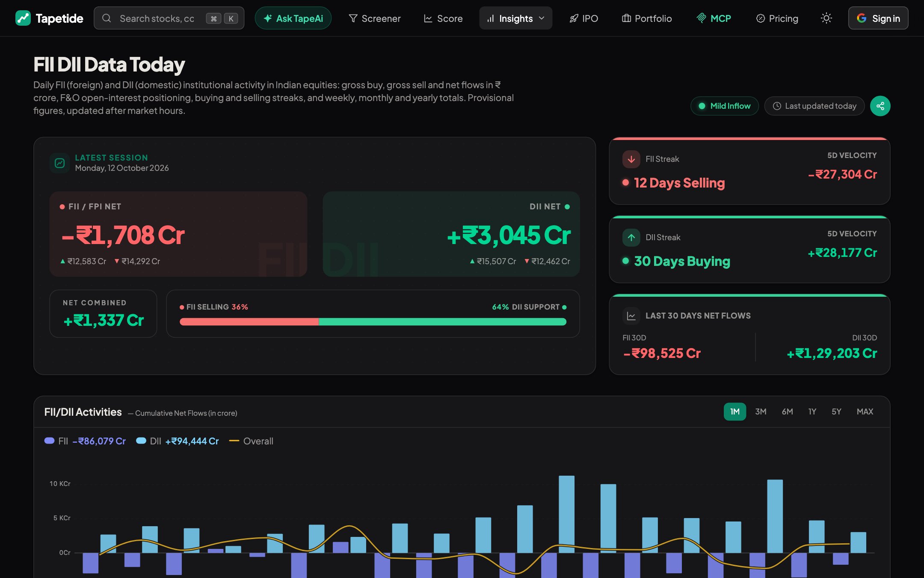Image resolution: width=924 pixels, height=578 pixels.
Task: Open the MCP page icon link
Action: tap(714, 18)
